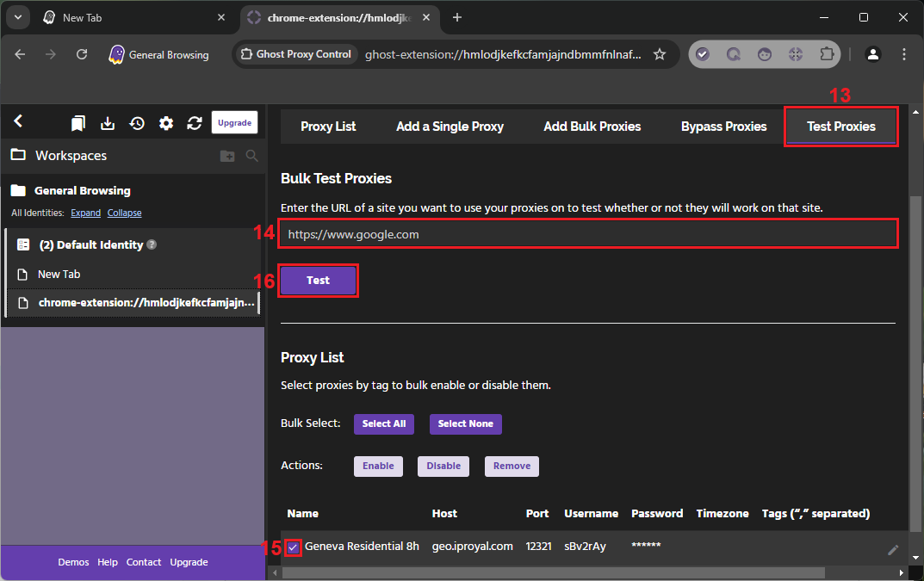Click the test URL input field
The width and height of the screenshot is (924, 581).
click(588, 234)
